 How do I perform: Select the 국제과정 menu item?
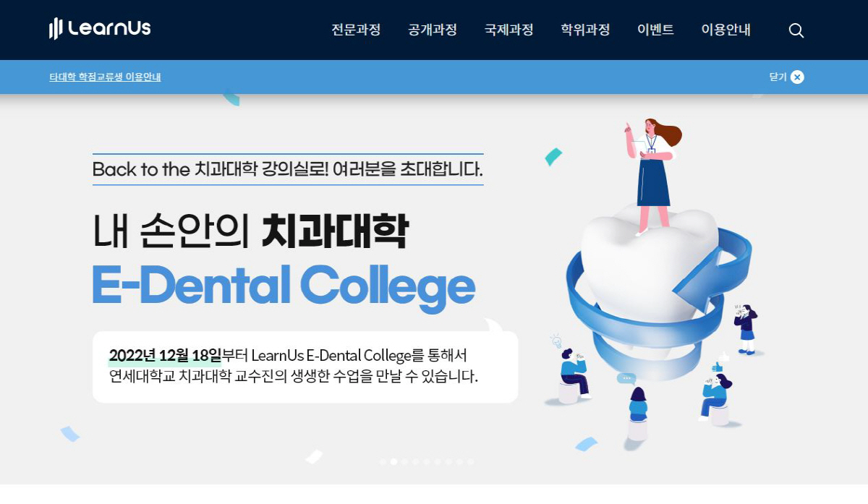[x=509, y=30]
